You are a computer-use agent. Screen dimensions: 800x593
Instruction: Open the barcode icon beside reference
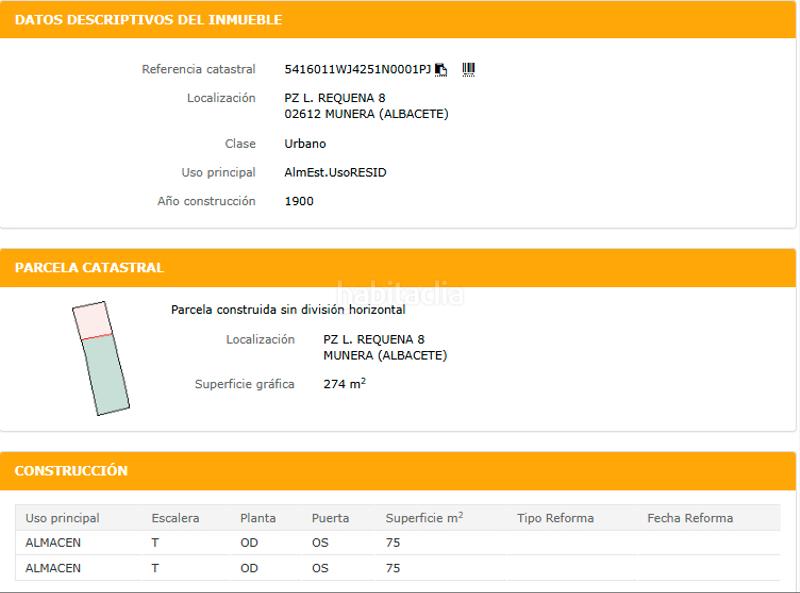click(x=468, y=70)
